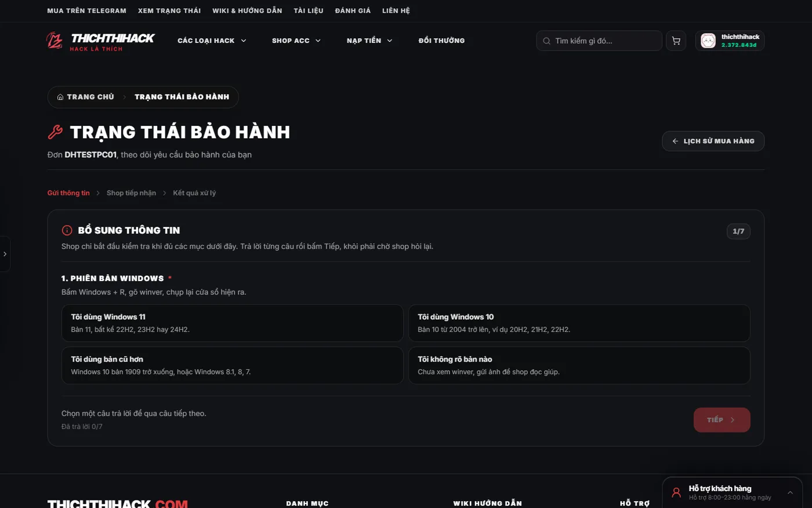812x508 pixels.
Task: Click the Trạng thái bảo hành breadcrumb
Action: [182, 97]
